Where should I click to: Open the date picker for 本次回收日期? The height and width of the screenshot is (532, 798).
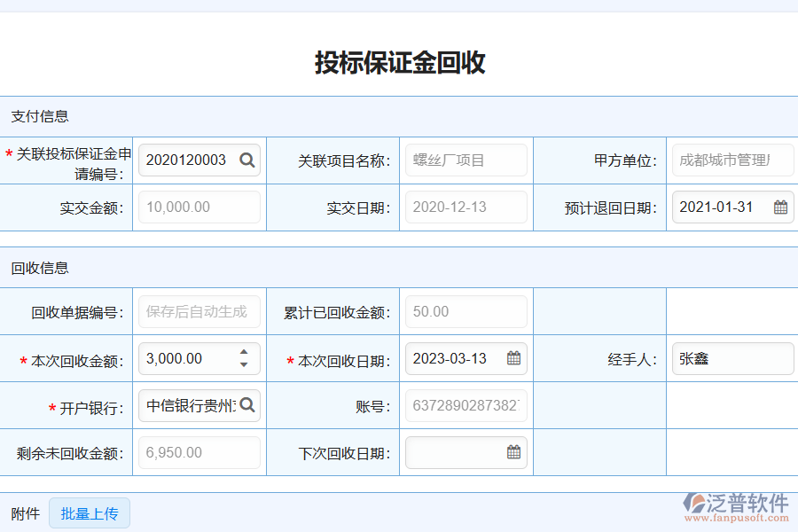[514, 358]
